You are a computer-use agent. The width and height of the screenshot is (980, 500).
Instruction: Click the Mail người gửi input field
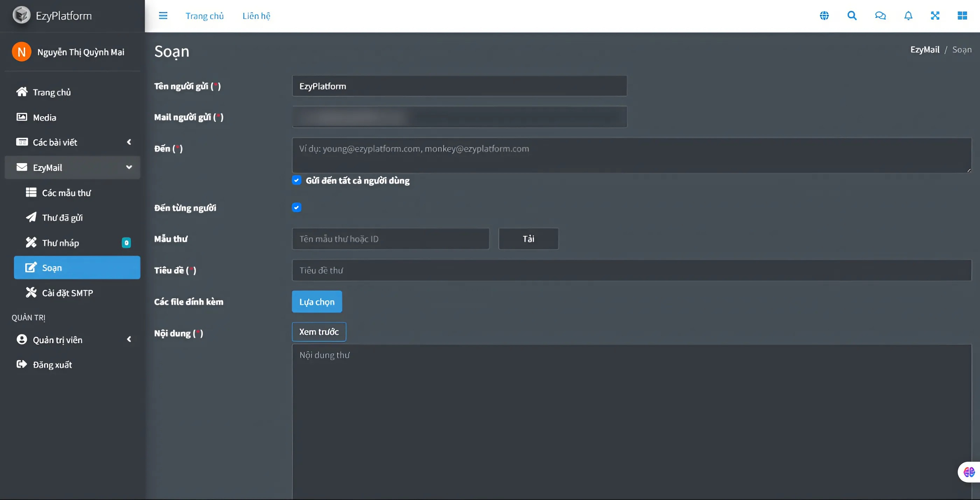click(x=459, y=117)
